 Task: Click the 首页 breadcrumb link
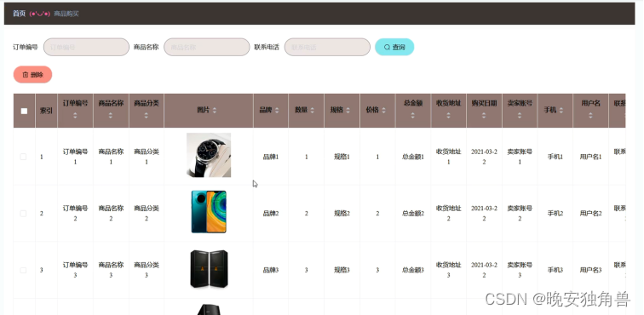[19, 14]
